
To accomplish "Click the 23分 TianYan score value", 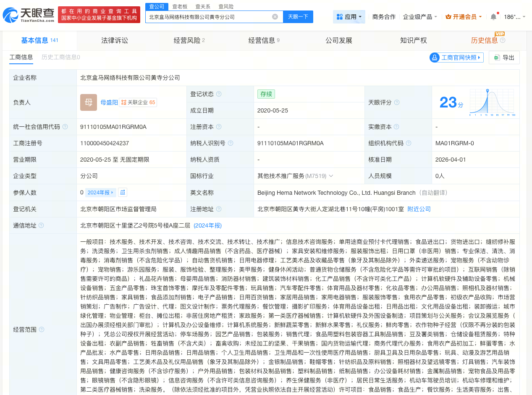I will pos(451,102).
